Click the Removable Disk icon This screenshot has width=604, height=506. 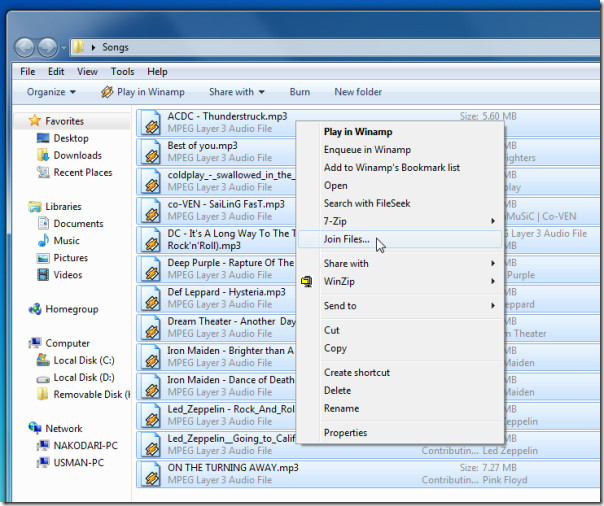(x=43, y=394)
